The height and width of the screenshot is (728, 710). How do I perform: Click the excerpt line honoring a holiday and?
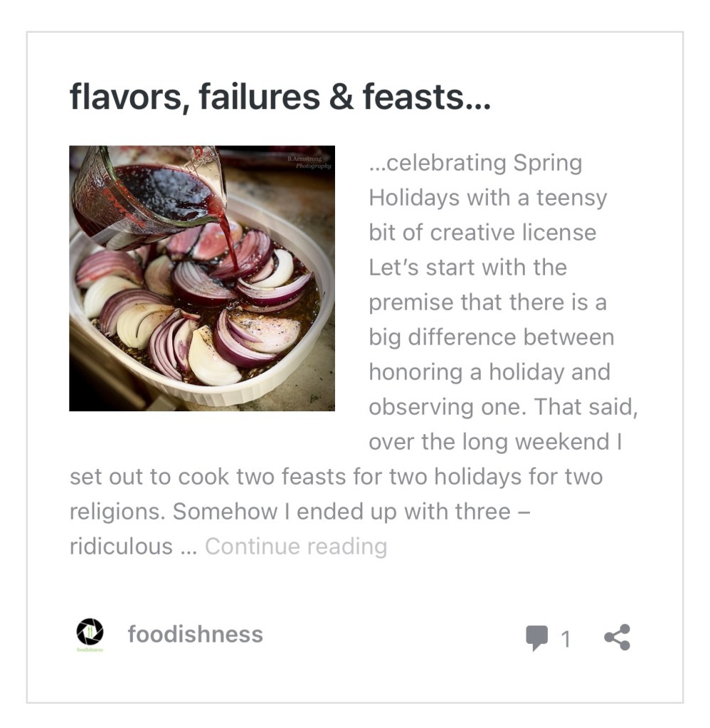(x=489, y=371)
